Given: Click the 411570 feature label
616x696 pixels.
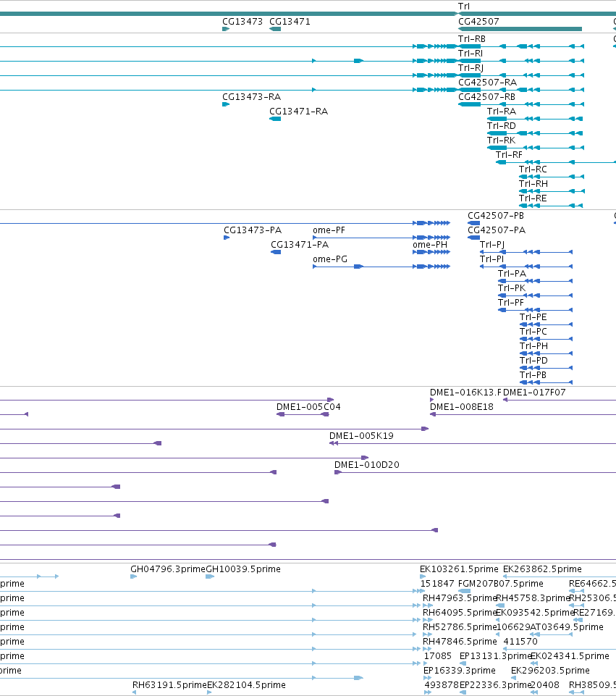Looking at the screenshot, I should [520, 642].
